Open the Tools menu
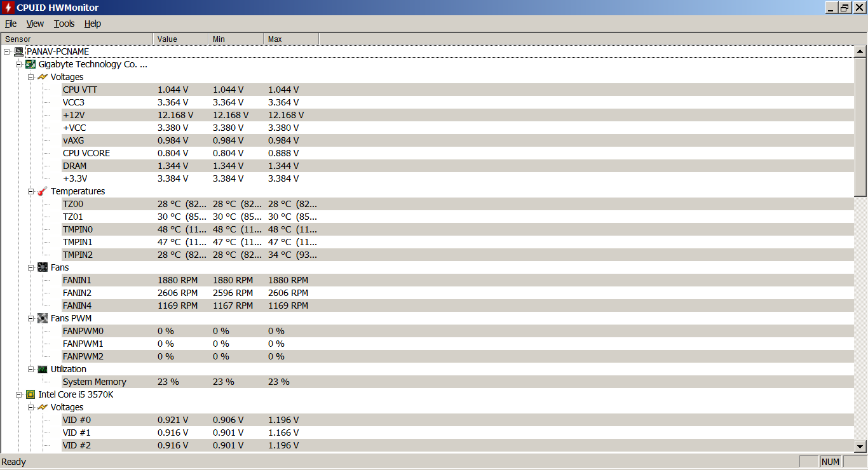This screenshot has height=470, width=868. click(64, 23)
